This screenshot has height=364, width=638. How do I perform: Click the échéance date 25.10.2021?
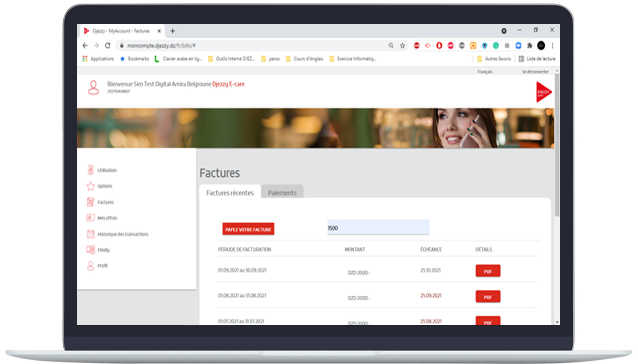(431, 270)
